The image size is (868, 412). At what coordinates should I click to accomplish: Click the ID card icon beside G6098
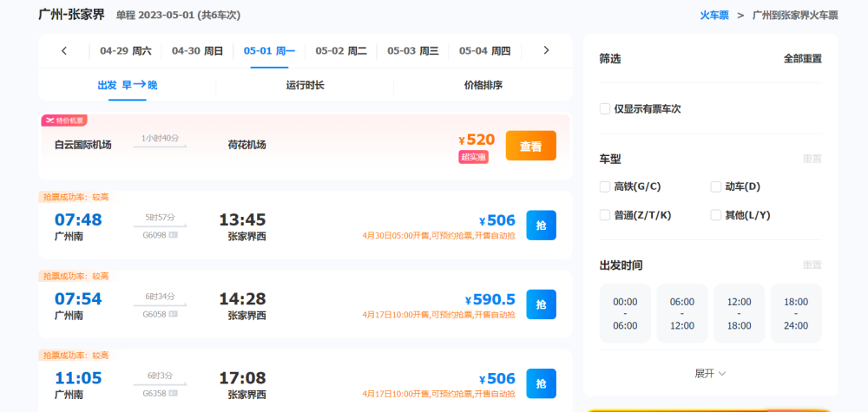[x=173, y=235]
